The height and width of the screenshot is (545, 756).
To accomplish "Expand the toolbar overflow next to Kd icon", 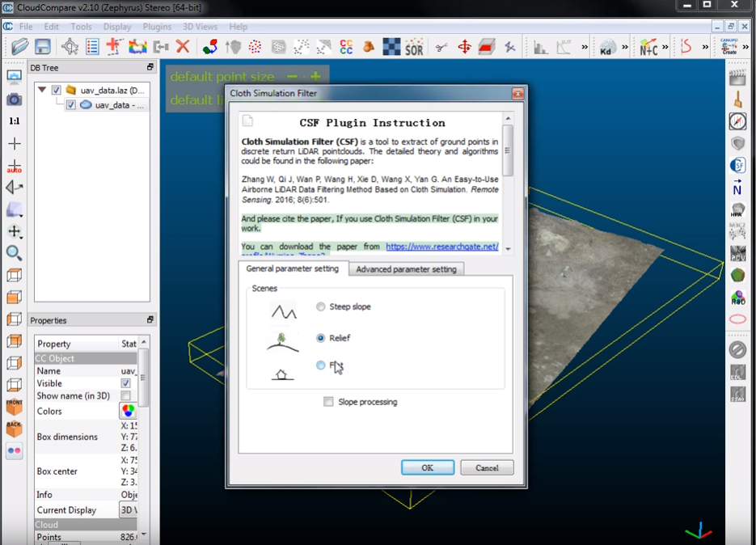I will pos(625,47).
